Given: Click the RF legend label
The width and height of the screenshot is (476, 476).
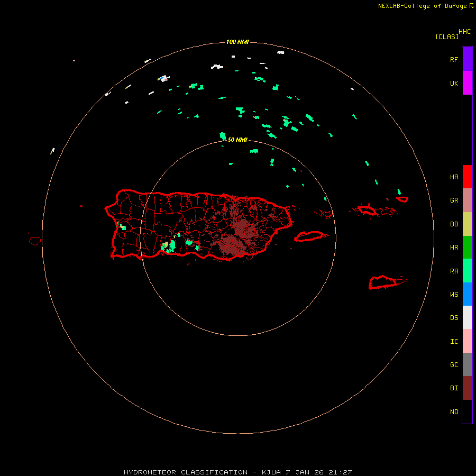Looking at the screenshot, I should click(x=454, y=60).
